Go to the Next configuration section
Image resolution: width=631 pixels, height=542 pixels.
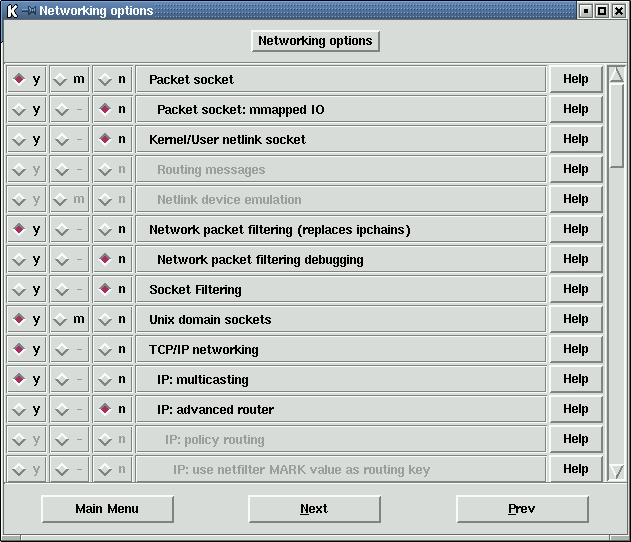coord(314,509)
